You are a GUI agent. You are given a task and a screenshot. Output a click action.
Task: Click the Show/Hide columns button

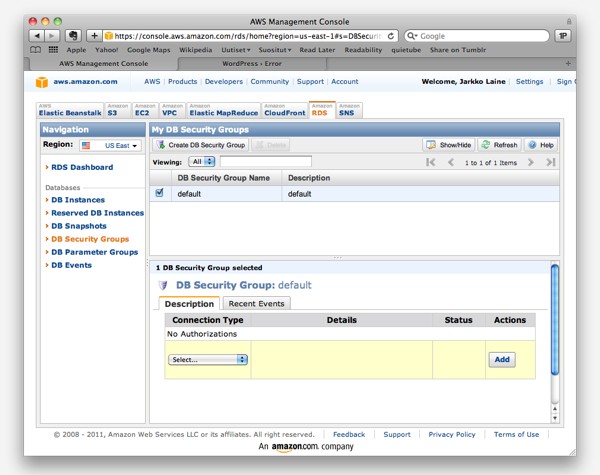pyautogui.click(x=449, y=145)
